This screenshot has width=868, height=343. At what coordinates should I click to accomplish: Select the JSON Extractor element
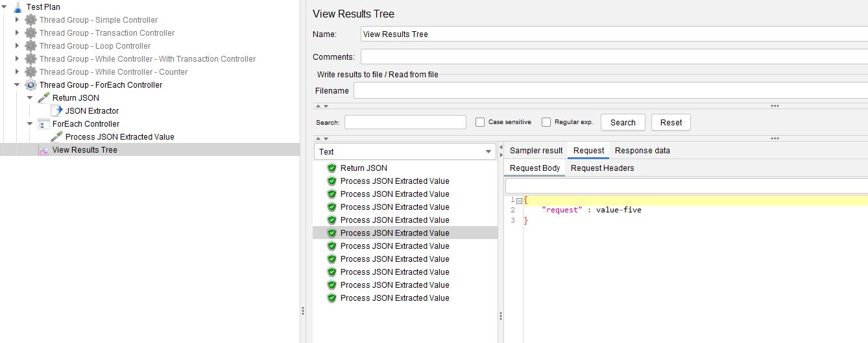(x=92, y=111)
